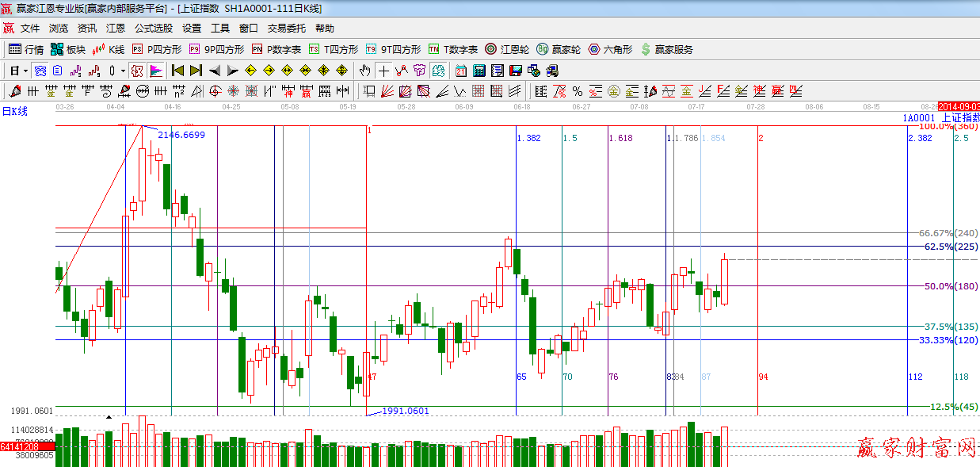This screenshot has width=980, height=467.
Task: Toggle the colored flag indicator button
Action: (x=156, y=71)
